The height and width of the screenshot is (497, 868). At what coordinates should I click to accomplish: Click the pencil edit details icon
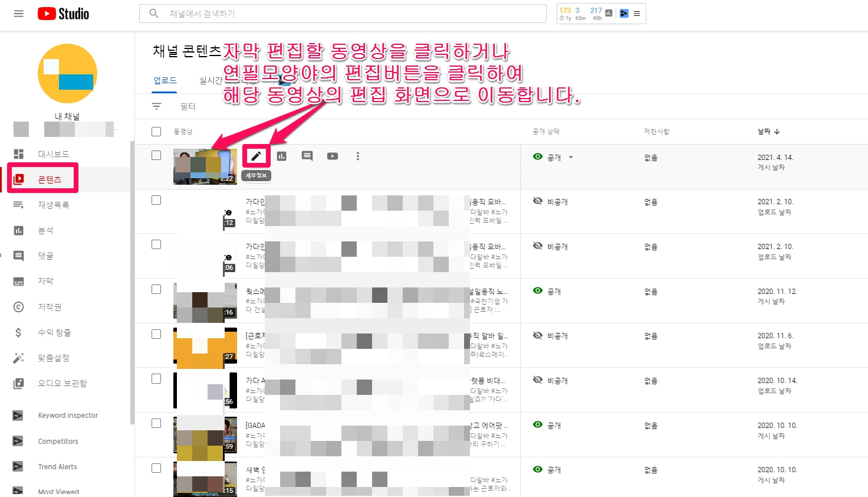tap(256, 156)
